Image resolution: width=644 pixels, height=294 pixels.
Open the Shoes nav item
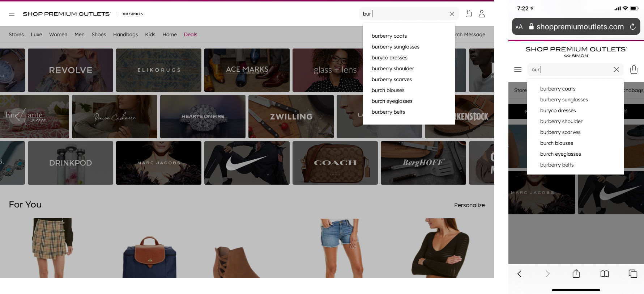(x=99, y=34)
